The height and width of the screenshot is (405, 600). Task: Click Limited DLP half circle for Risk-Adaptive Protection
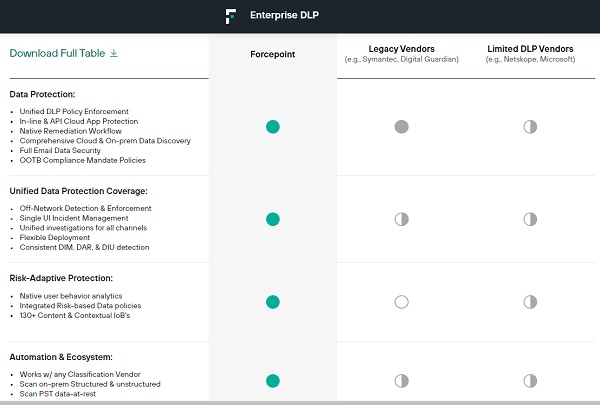click(x=530, y=302)
